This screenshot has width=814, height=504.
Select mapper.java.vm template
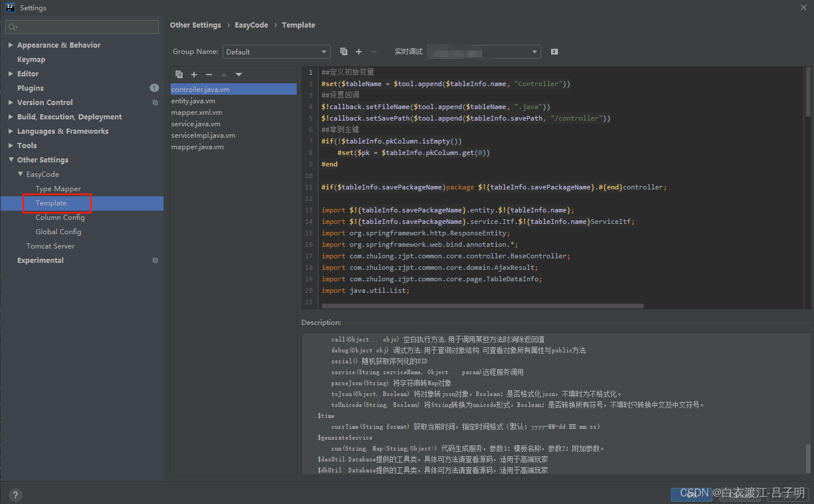point(234,146)
